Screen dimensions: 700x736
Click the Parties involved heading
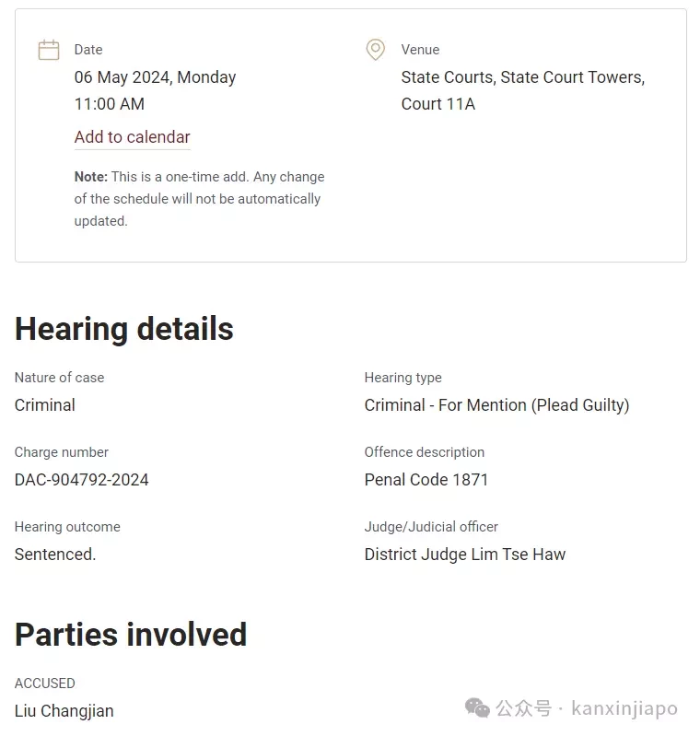(131, 635)
